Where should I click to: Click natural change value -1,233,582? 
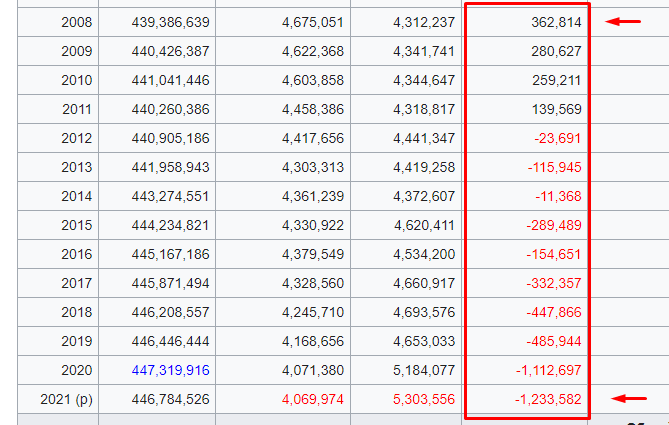(x=548, y=399)
